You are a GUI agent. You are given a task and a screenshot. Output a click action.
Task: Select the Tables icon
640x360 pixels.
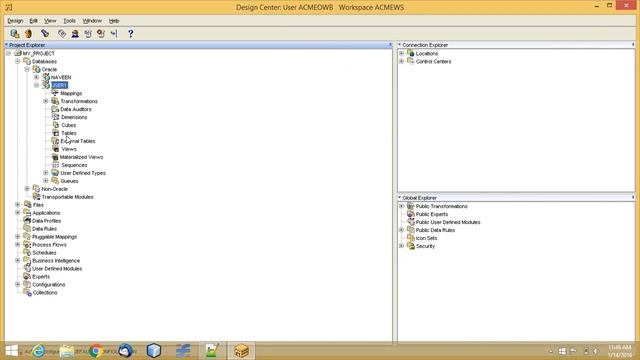pyautogui.click(x=56, y=133)
